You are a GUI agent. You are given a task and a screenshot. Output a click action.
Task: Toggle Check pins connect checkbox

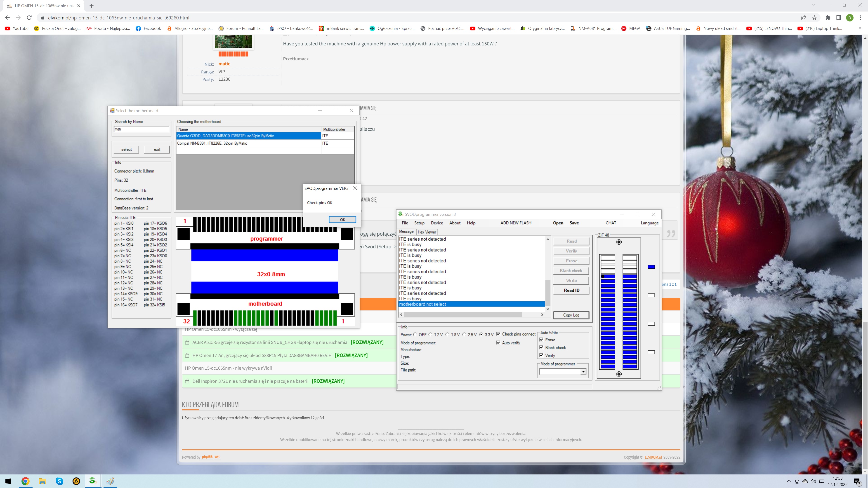(498, 334)
